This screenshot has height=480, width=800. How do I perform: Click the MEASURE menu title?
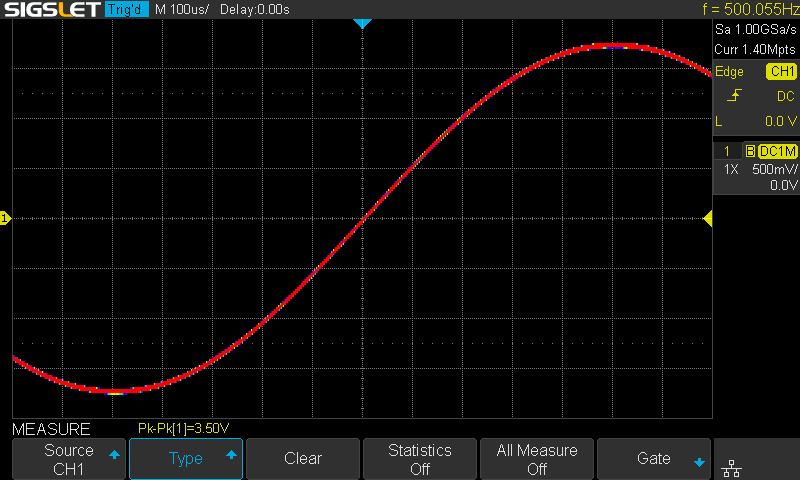coord(51,429)
